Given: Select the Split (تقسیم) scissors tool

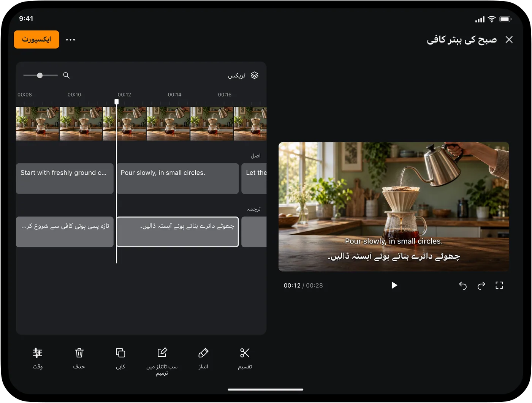Looking at the screenshot, I should pyautogui.click(x=245, y=358).
